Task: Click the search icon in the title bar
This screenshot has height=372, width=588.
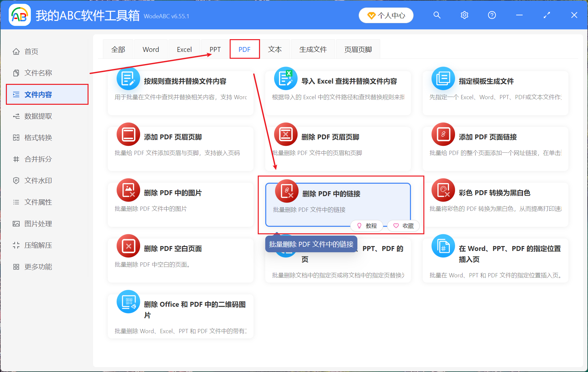Action: click(x=437, y=15)
